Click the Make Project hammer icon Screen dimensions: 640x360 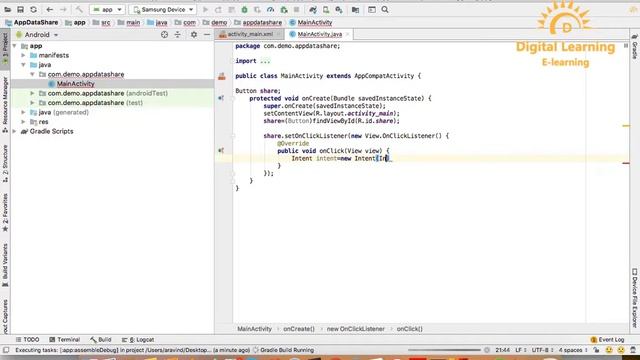79,9
